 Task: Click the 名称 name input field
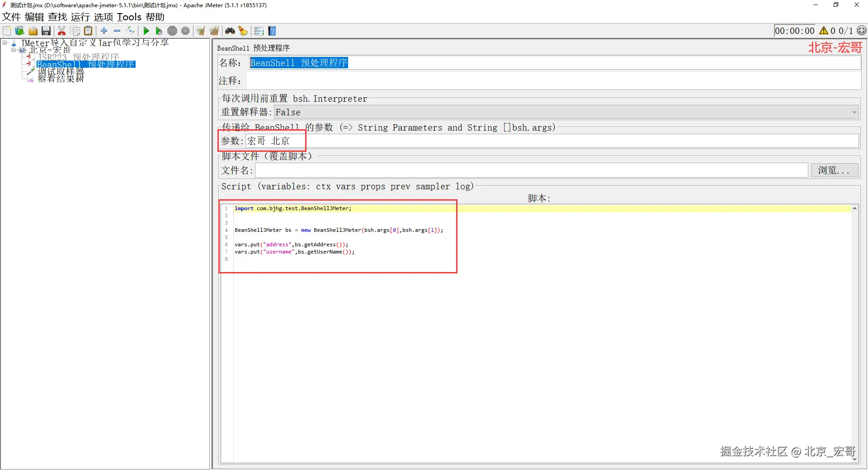point(554,63)
